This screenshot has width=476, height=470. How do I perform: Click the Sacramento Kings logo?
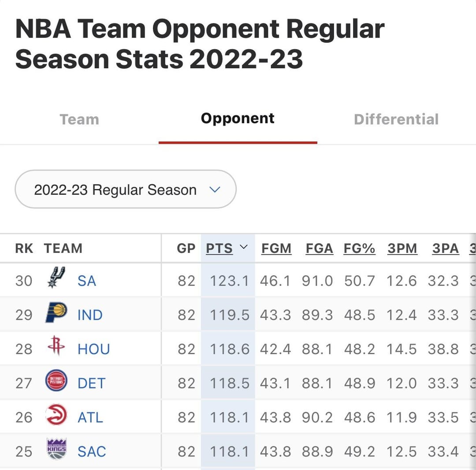56,449
